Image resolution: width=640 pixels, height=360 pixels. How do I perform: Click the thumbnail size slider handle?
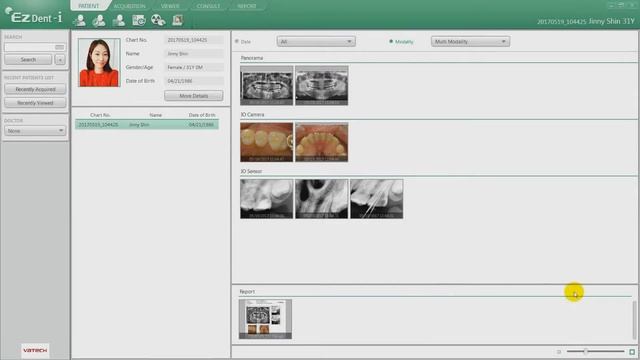click(x=585, y=351)
